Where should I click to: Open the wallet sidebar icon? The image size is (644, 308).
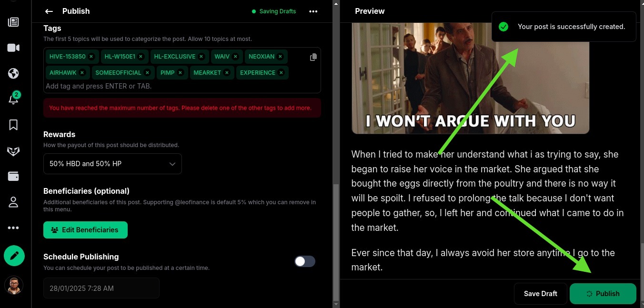pos(13,176)
